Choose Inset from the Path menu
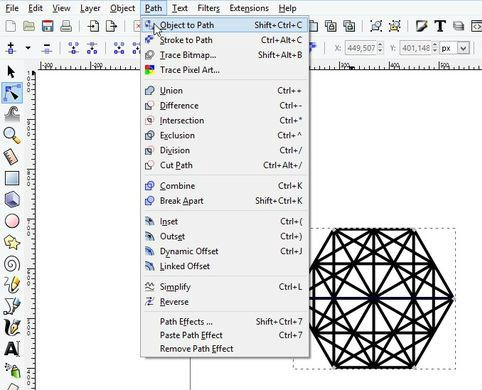This screenshot has height=390, width=482. click(x=225, y=222)
